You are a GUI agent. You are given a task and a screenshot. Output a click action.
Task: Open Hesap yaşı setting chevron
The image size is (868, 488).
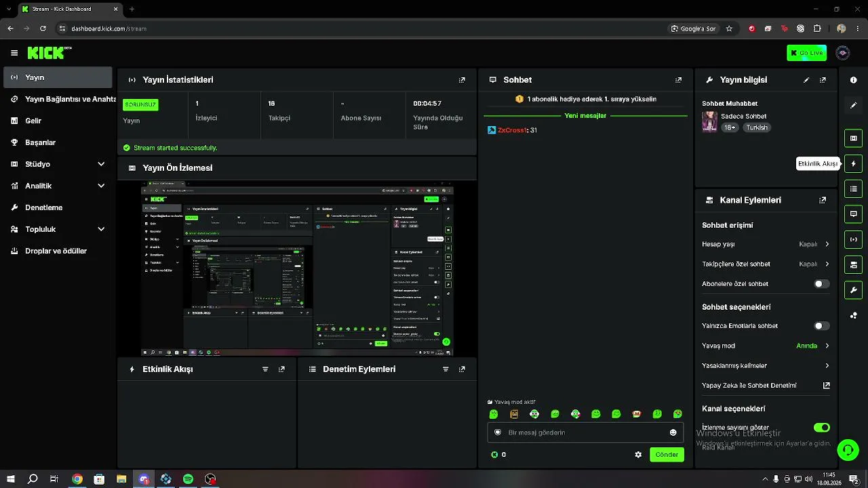pos(827,244)
